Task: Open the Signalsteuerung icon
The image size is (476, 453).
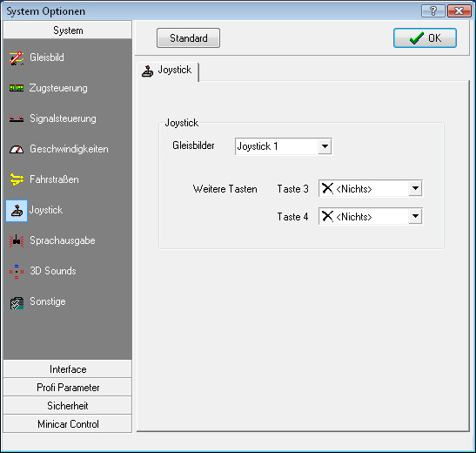Action: [17, 118]
